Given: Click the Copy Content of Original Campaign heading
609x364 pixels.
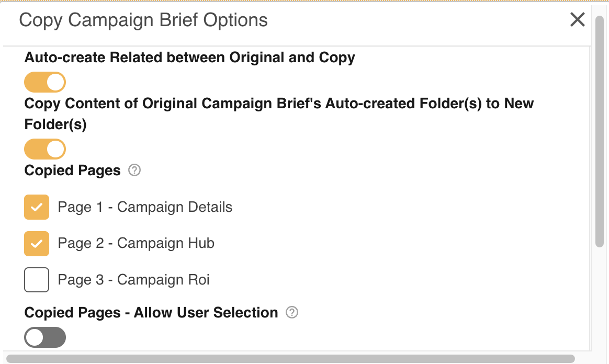Looking at the screenshot, I should coord(279,113).
